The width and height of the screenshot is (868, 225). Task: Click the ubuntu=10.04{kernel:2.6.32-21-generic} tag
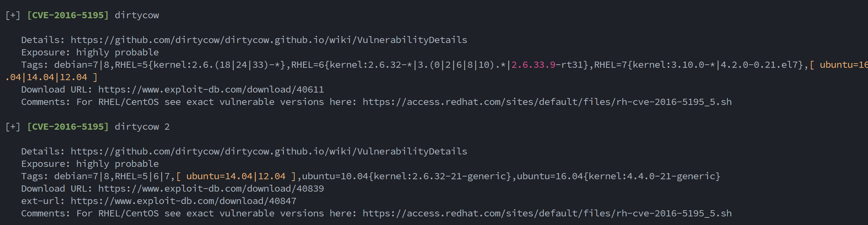coord(406,176)
